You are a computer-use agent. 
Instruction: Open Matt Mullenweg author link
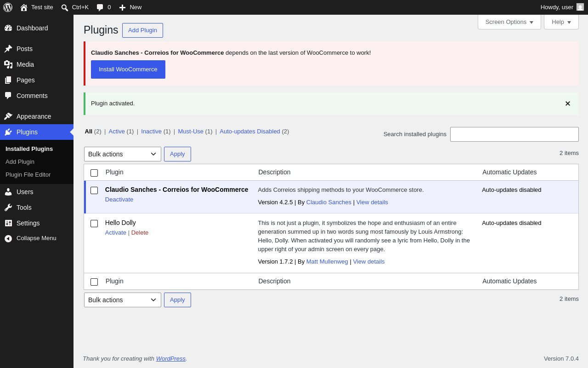[x=327, y=262]
